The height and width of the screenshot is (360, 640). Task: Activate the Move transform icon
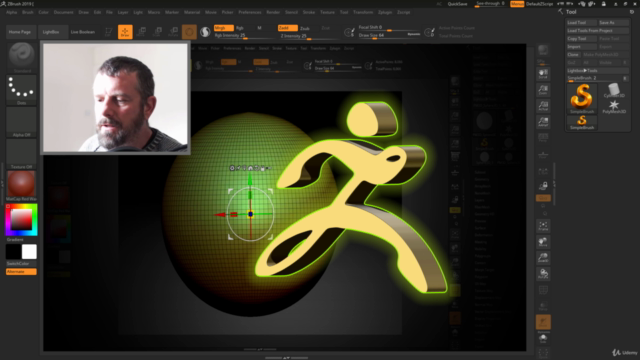tap(142, 32)
